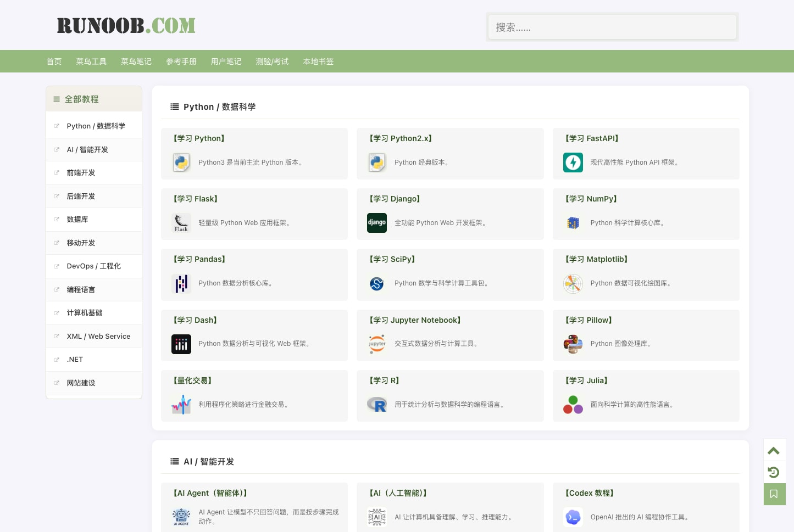Click the green bookmark icon
The image size is (794, 532).
(774, 494)
